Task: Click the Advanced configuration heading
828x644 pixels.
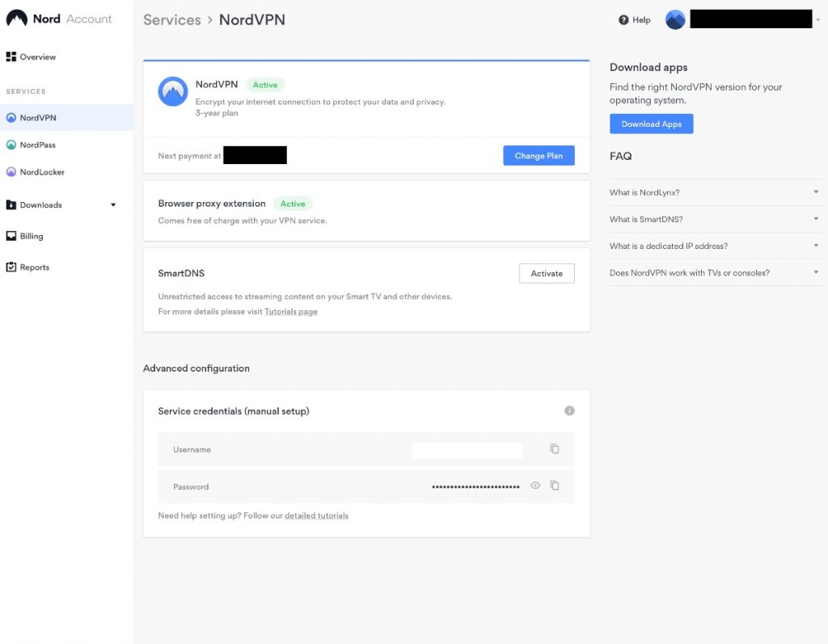Action: point(196,368)
